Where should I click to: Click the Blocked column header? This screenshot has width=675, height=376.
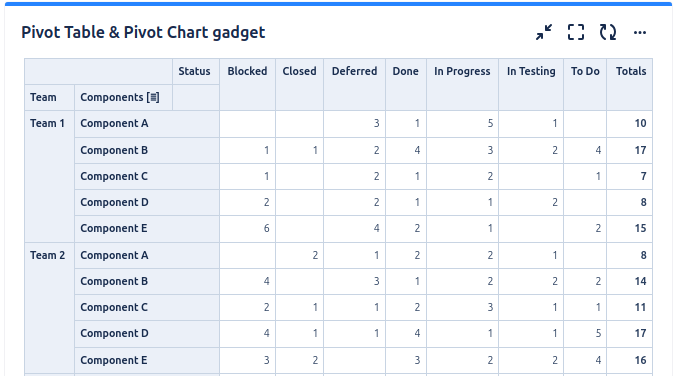(247, 71)
